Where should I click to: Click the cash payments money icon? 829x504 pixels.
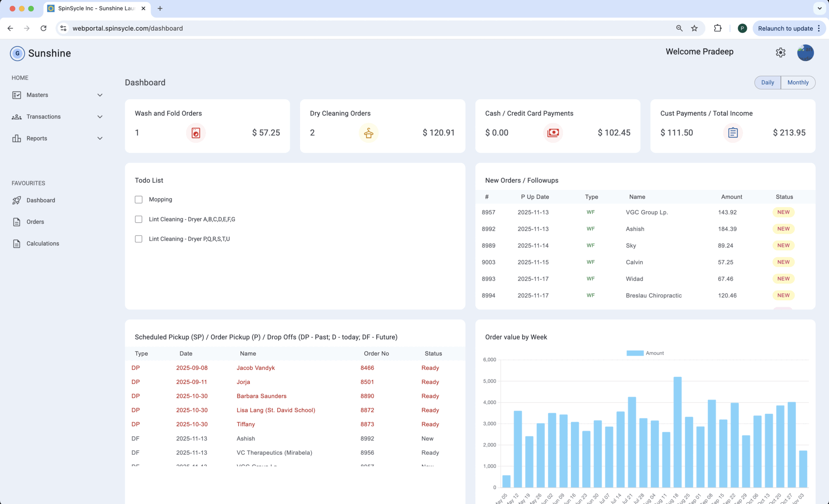(553, 133)
